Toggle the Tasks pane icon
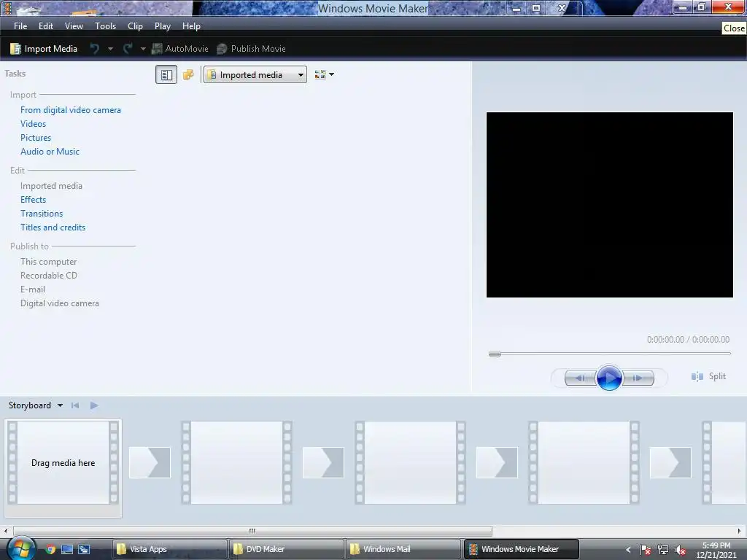 pos(166,75)
